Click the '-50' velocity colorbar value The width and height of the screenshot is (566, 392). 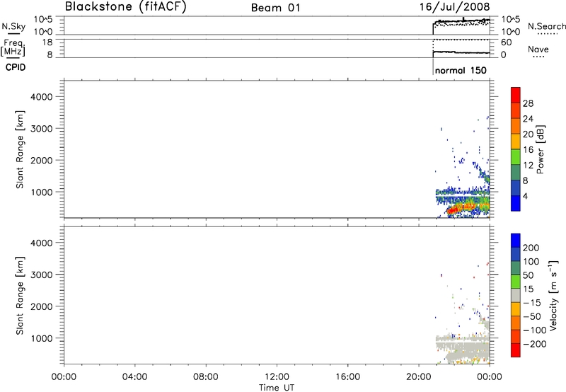click(532, 316)
